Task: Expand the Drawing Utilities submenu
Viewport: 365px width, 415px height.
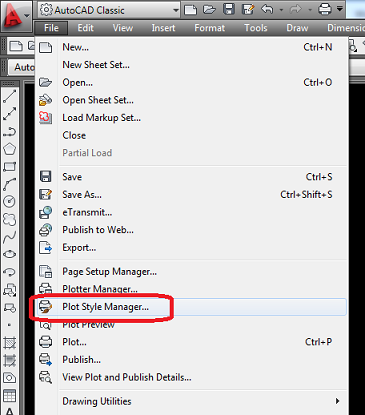Action: coord(191,401)
